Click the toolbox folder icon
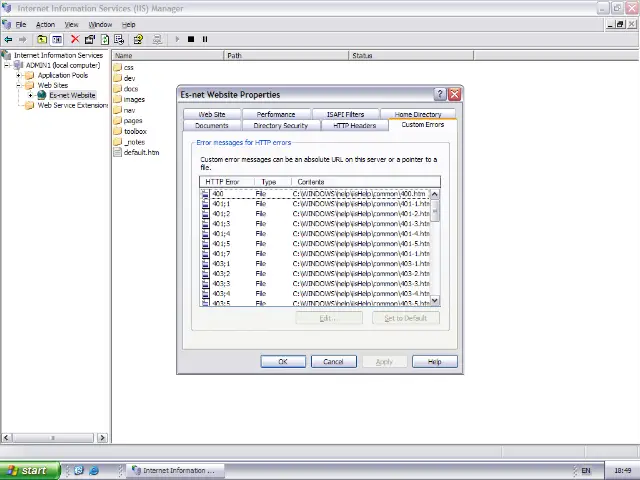This screenshot has width=640, height=480. 118,131
